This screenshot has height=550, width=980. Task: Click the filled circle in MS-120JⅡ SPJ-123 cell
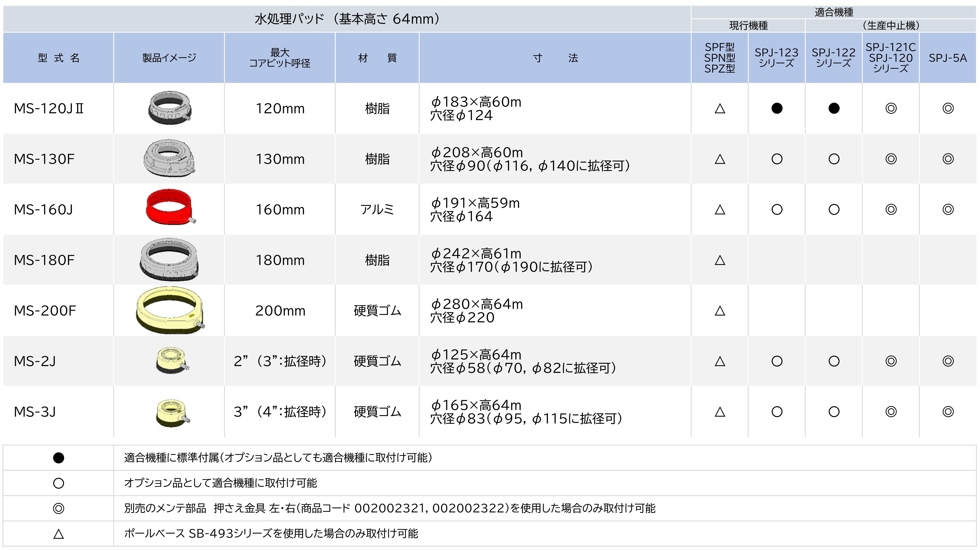coord(777,108)
